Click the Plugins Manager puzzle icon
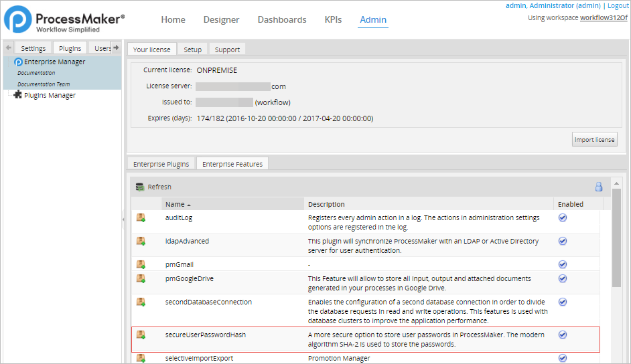This screenshot has width=631, height=364. (x=17, y=95)
